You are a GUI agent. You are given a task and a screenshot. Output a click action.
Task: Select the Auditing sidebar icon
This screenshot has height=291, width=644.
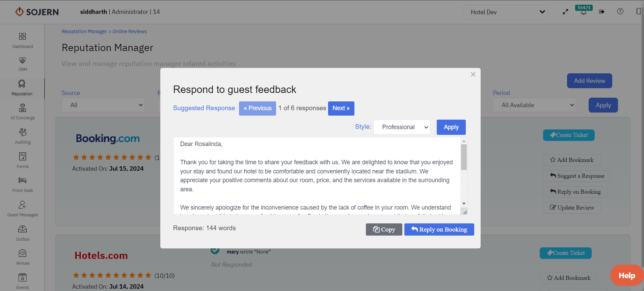pyautogui.click(x=22, y=136)
